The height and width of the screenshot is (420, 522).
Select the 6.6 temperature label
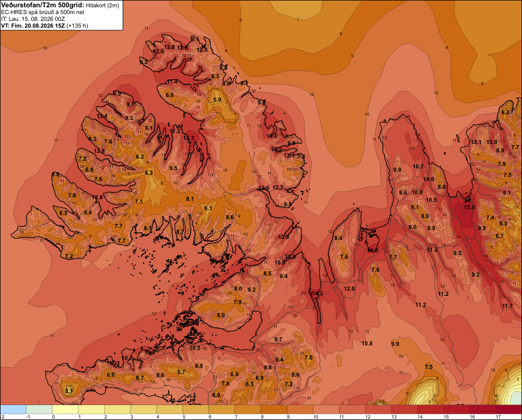click(x=111, y=375)
